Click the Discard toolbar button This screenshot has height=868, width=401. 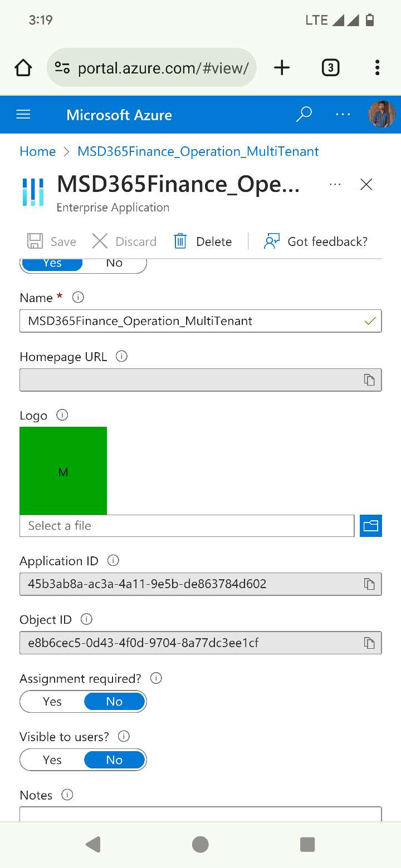point(124,241)
